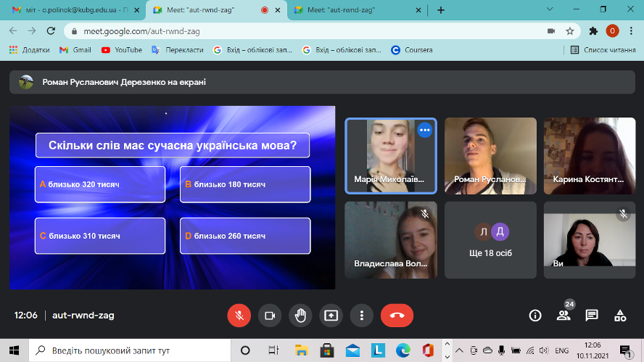The height and width of the screenshot is (362, 644).
Task: Open the Coursera bookmark
Action: pyautogui.click(x=412, y=50)
